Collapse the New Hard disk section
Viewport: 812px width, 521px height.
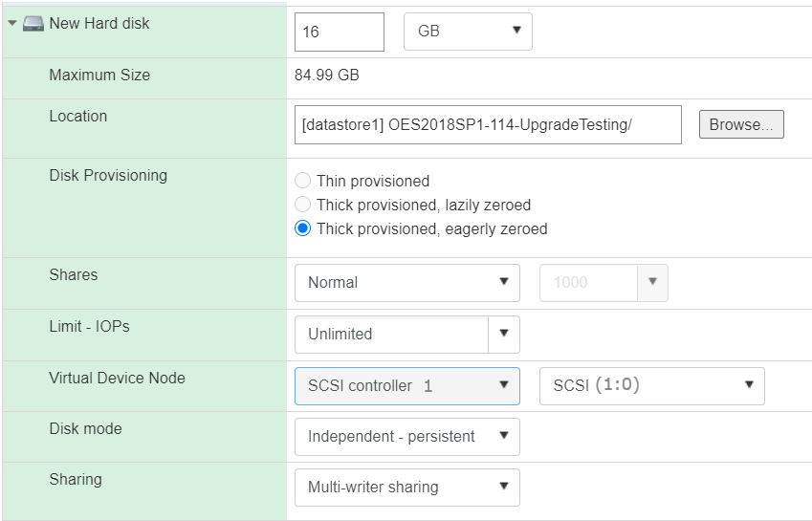12,23
